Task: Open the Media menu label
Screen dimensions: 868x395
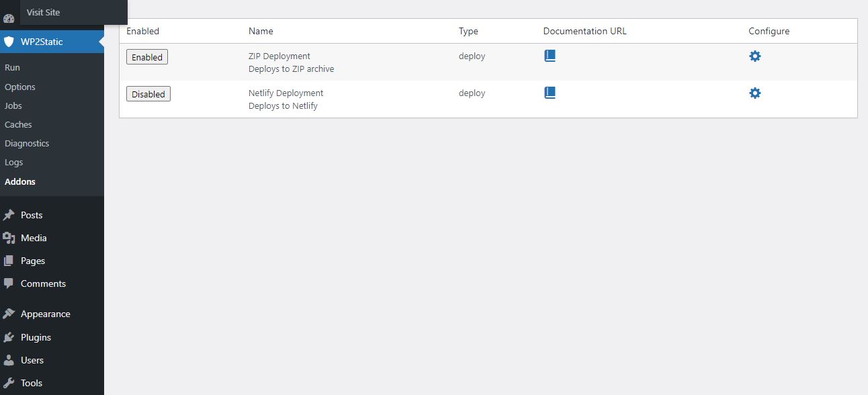Action: (34, 238)
